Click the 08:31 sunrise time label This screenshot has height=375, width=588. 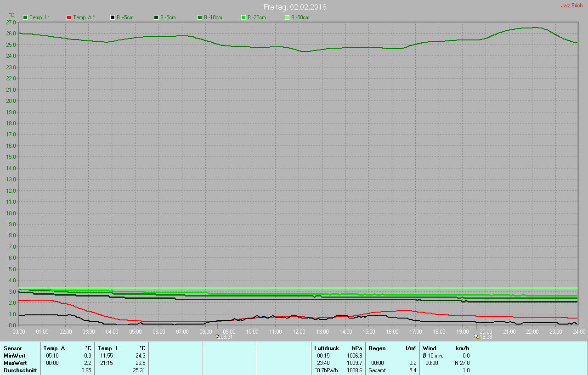(x=226, y=337)
